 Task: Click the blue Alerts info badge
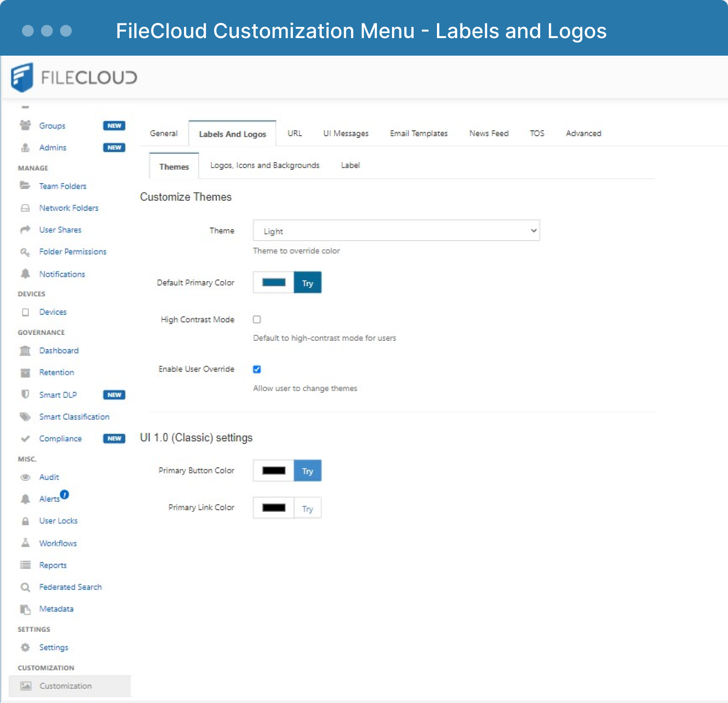64,494
